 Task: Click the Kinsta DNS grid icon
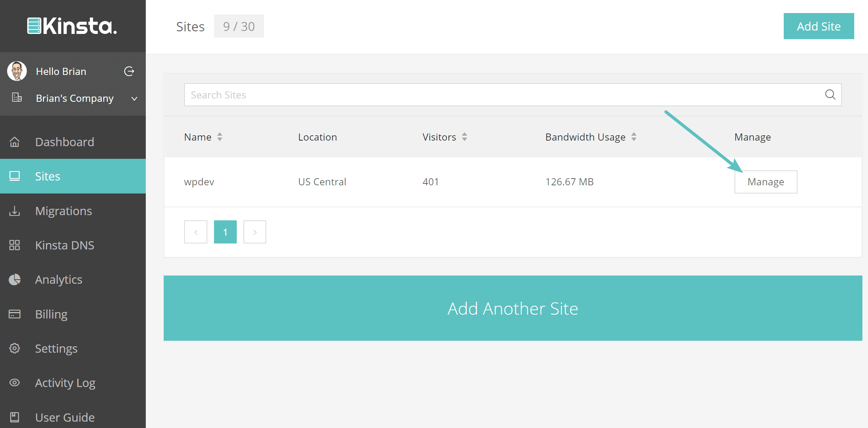pos(15,245)
